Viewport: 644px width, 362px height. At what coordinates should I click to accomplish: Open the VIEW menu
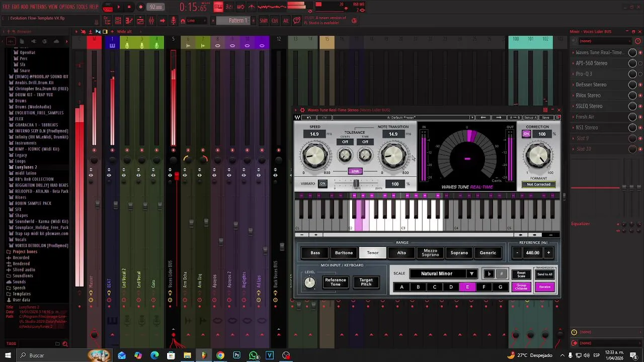tap(53, 7)
